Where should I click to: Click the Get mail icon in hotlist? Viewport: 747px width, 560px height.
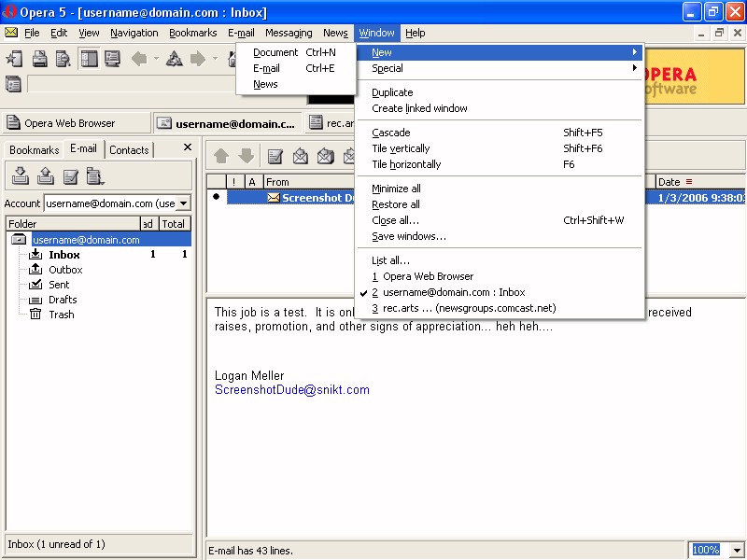[20, 175]
